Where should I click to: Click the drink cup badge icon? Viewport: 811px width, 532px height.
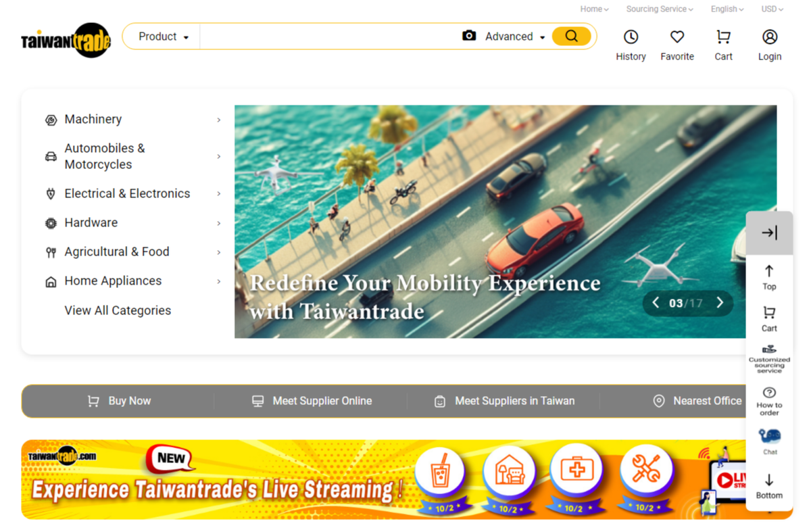coord(439,470)
